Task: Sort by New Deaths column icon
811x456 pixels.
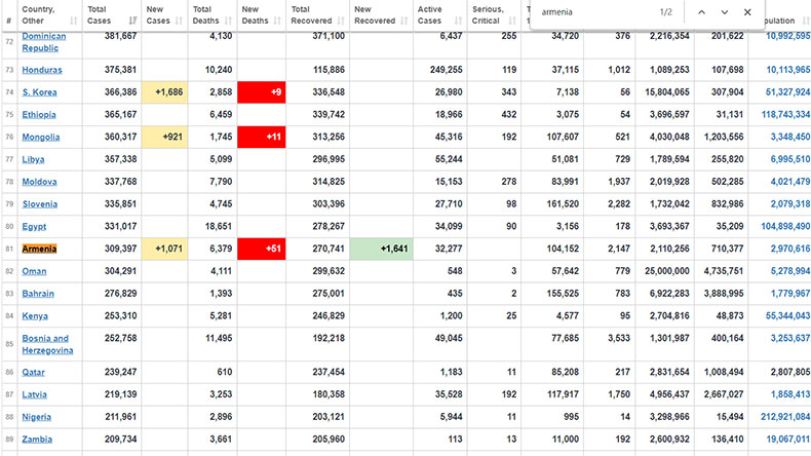Action: pyautogui.click(x=277, y=21)
